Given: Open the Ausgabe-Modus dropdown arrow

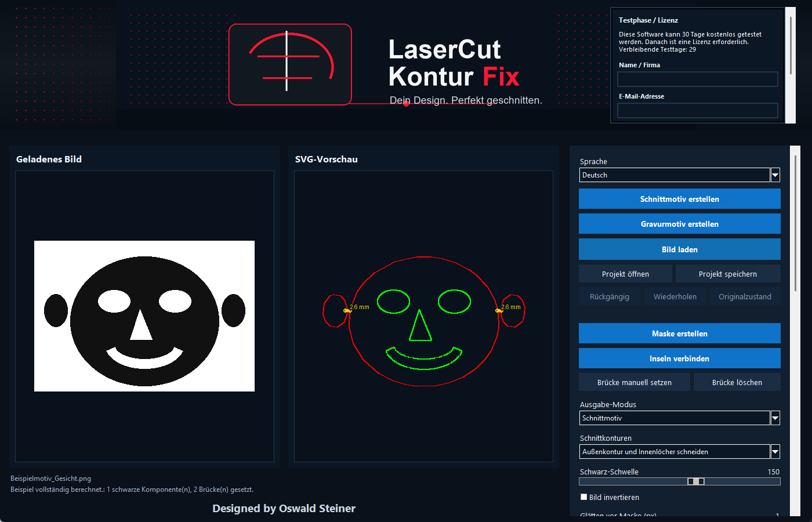Looking at the screenshot, I should tap(775, 418).
